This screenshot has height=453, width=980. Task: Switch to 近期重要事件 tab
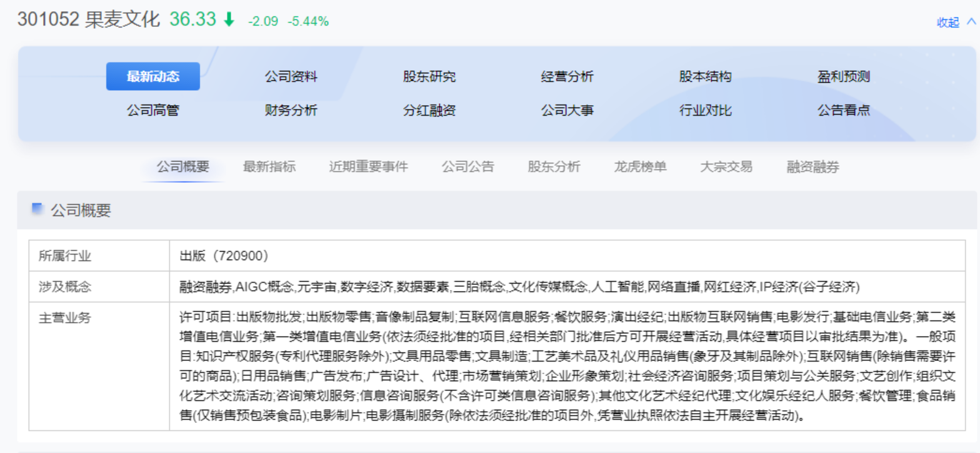coord(369,167)
